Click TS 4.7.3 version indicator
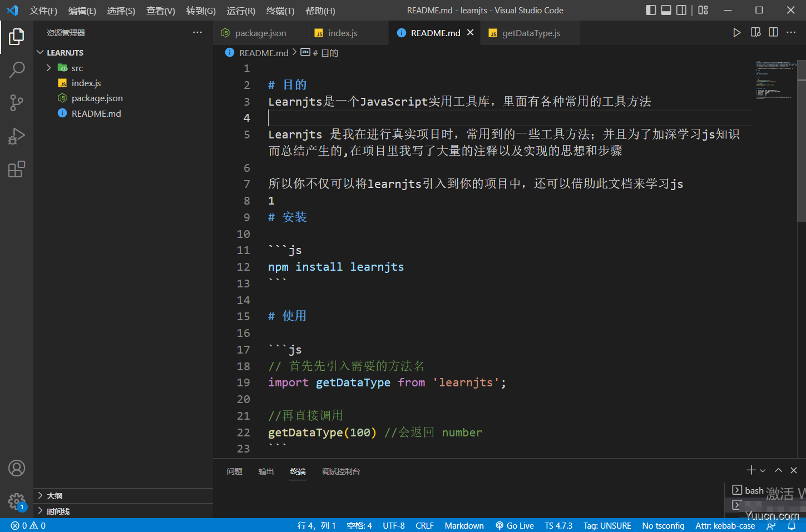 [x=558, y=525]
